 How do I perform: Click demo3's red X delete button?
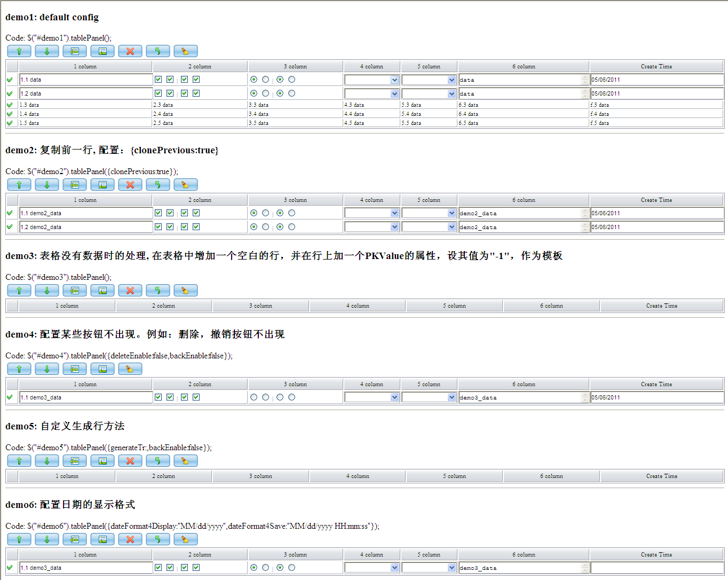(x=130, y=291)
